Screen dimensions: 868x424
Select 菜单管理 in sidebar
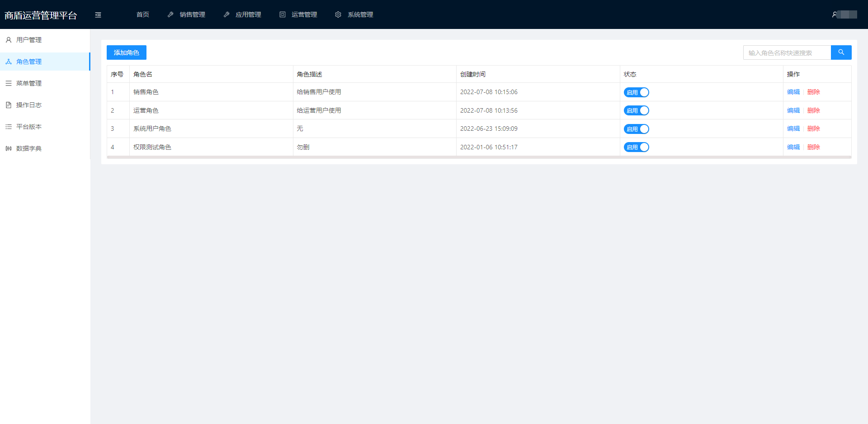point(45,83)
